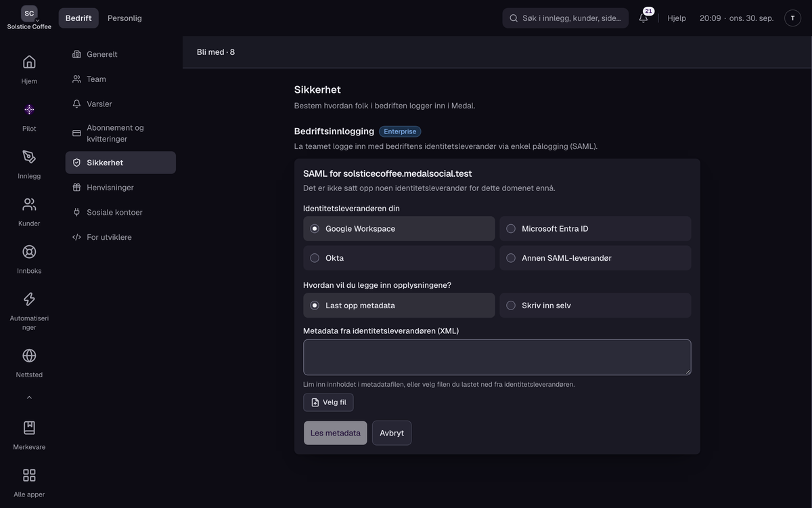Click the For utviklere code icon
This screenshot has width=812, height=508.
tap(76, 238)
